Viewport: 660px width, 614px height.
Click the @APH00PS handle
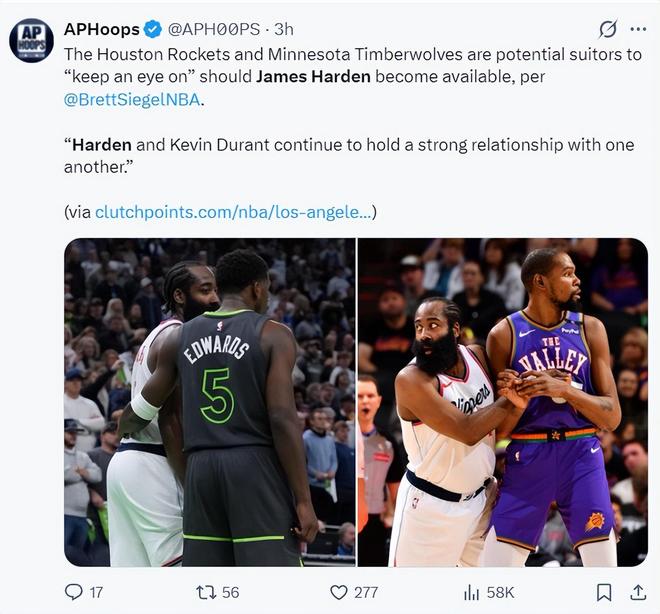(214, 29)
